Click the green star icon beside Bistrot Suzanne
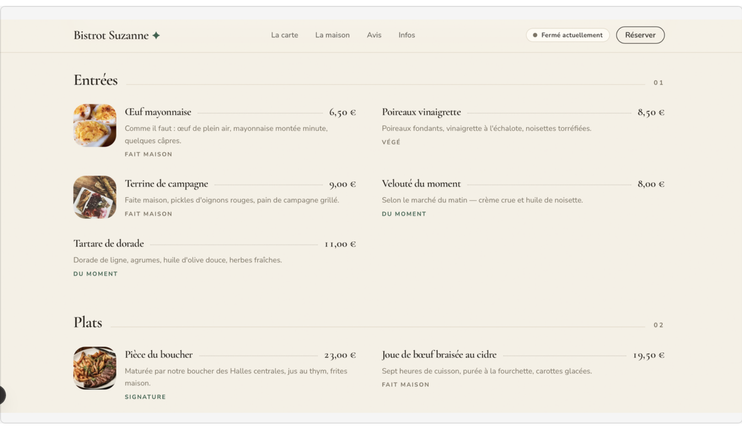 [x=156, y=35]
